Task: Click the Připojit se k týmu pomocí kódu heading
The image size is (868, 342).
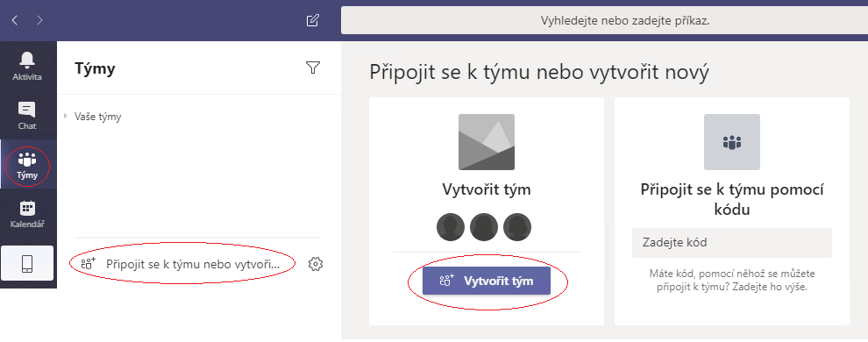Action: click(x=732, y=199)
